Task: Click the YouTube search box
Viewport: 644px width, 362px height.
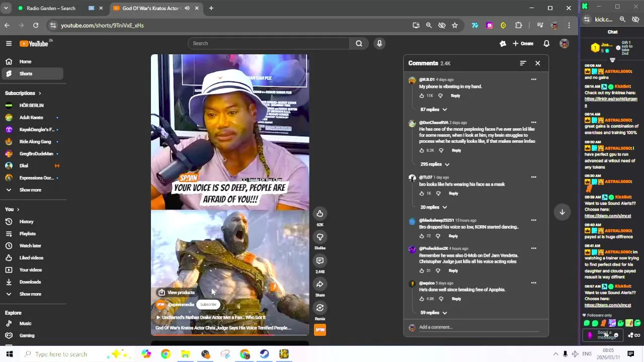Action: 269,43
